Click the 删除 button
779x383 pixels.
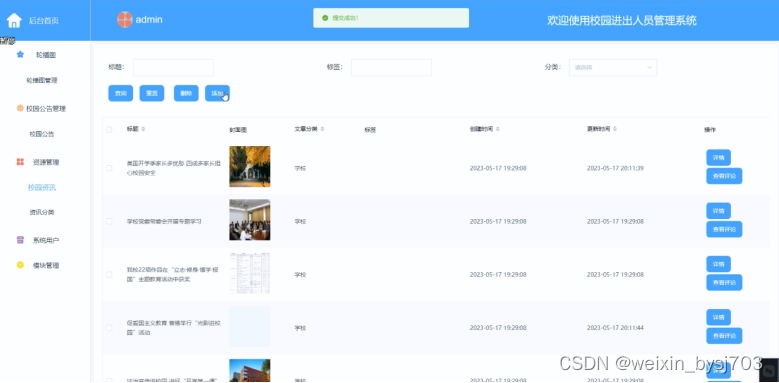tap(186, 93)
